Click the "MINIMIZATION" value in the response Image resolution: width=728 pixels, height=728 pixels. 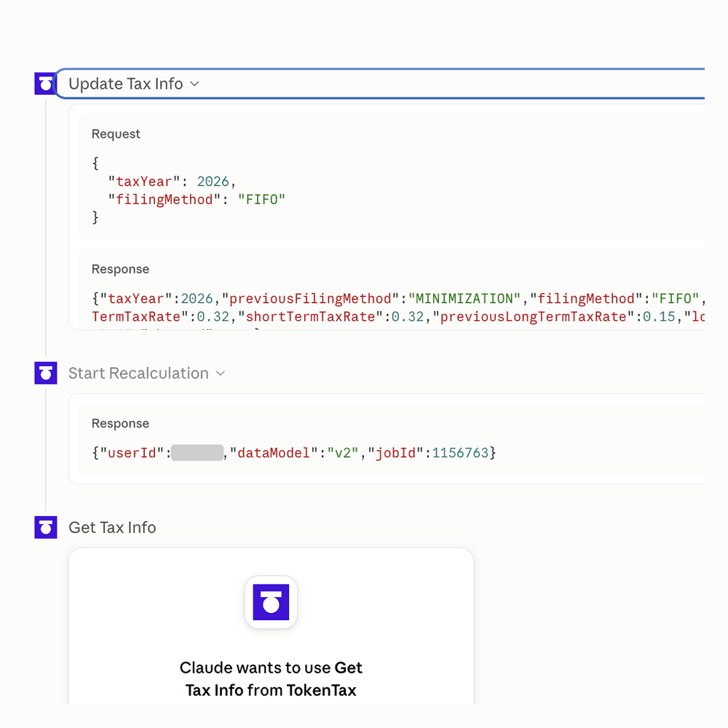(464, 298)
